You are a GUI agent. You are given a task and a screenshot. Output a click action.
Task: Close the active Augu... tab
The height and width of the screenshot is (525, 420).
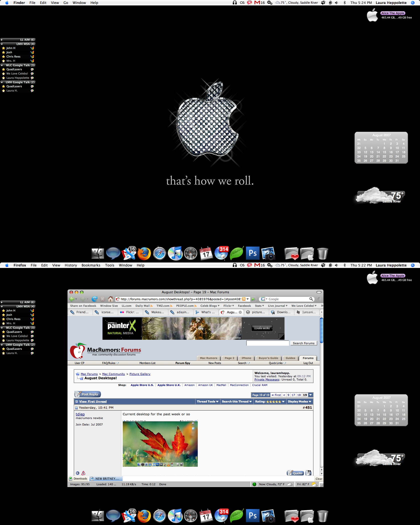[x=240, y=312]
